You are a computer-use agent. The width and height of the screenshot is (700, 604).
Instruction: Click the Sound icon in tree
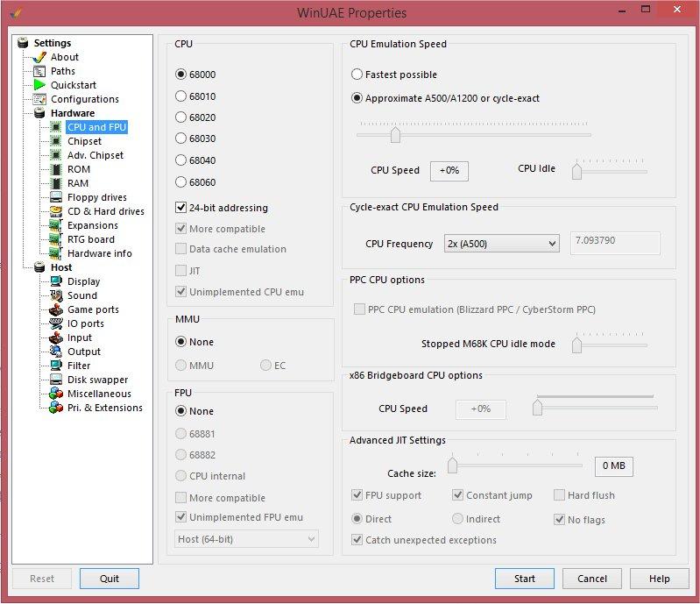[56, 295]
